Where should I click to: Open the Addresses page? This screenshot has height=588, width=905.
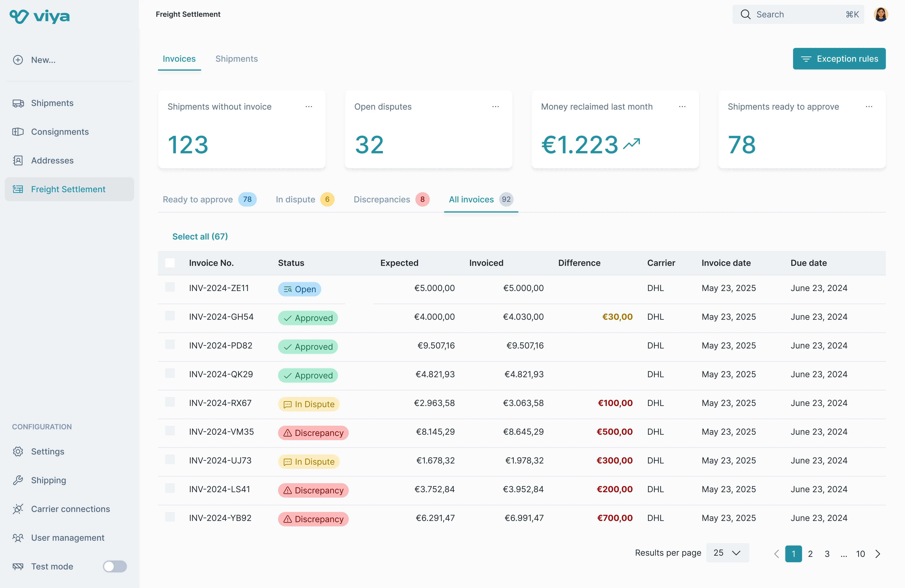tap(53, 160)
